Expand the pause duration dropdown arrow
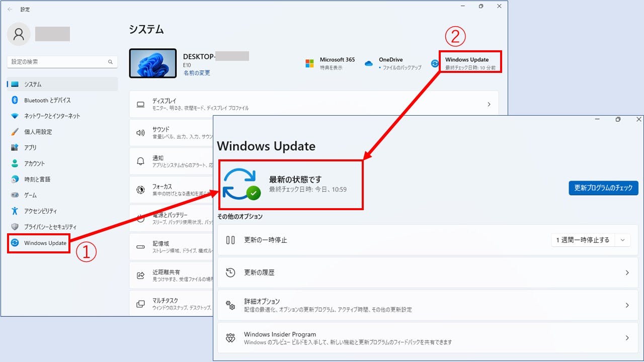This screenshot has height=362, width=644. coord(623,240)
